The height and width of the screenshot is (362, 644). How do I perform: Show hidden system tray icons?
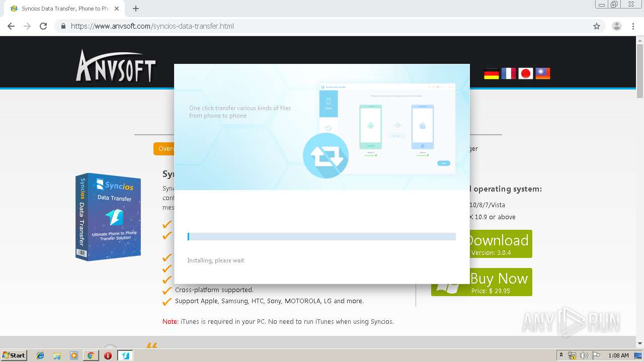coord(561,355)
